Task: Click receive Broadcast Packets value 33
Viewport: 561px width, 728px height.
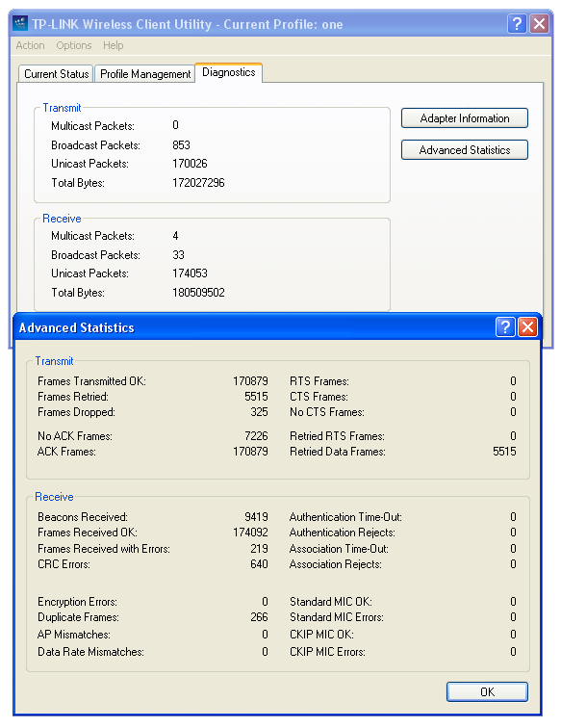Action: click(179, 254)
